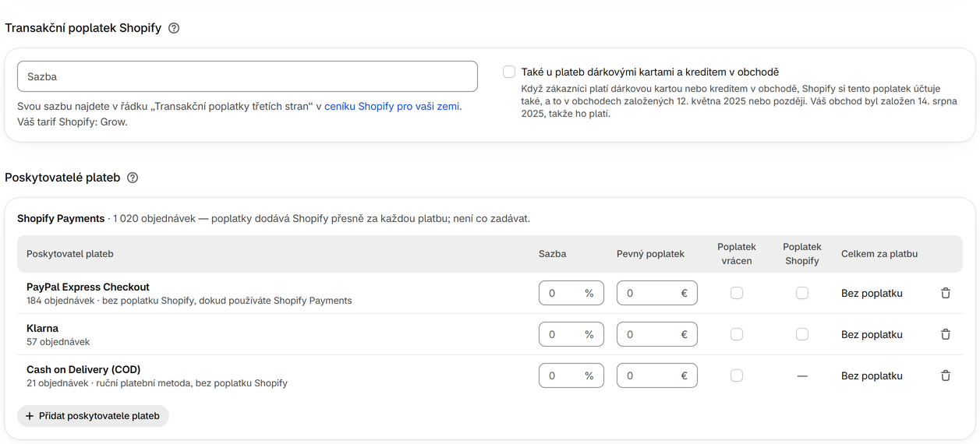
Task: Open help icon next to Transakční poplatek Shopify
Action: pos(174,28)
